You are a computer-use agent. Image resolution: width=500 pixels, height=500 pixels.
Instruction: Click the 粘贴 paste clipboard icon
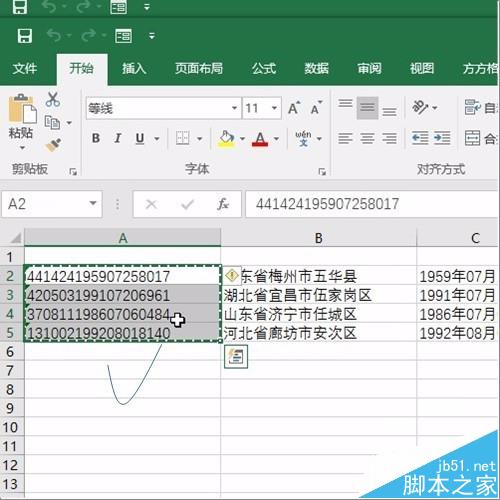22,108
